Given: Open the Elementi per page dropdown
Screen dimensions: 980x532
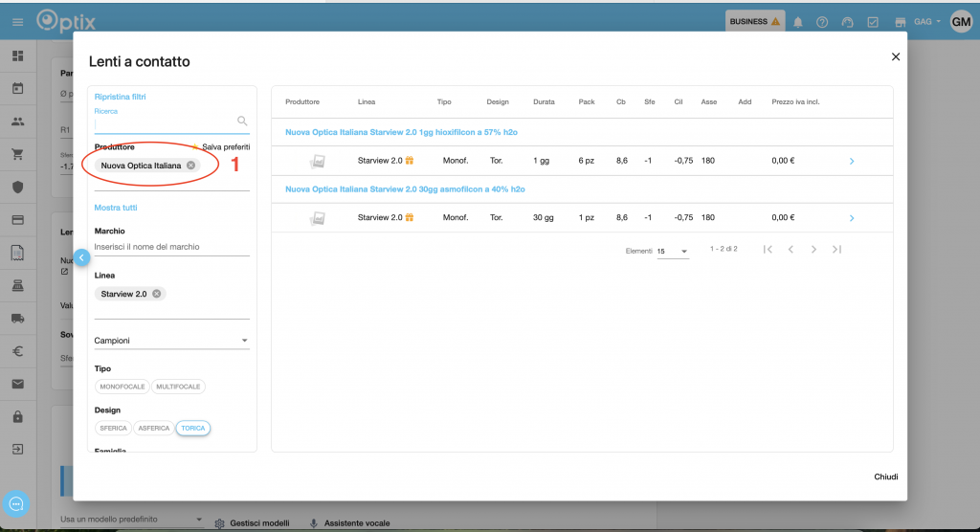Looking at the screenshot, I should (x=673, y=251).
